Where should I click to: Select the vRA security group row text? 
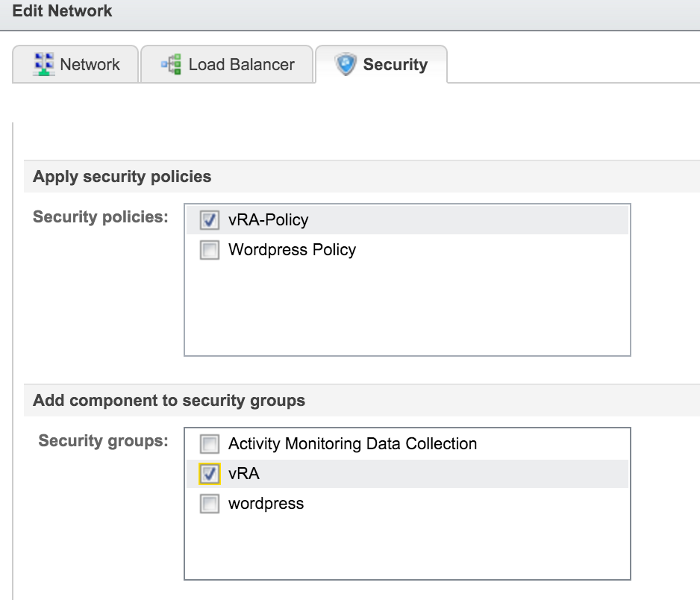(244, 474)
